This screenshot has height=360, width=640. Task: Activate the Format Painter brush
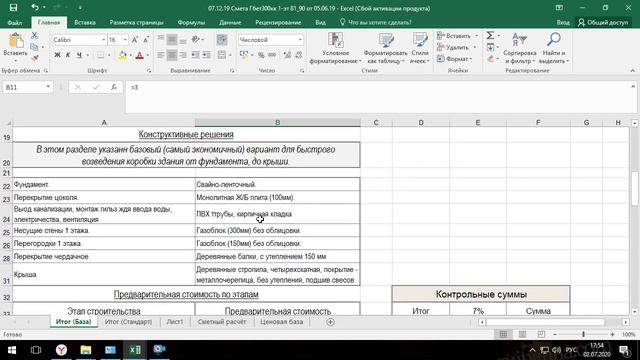point(35,58)
